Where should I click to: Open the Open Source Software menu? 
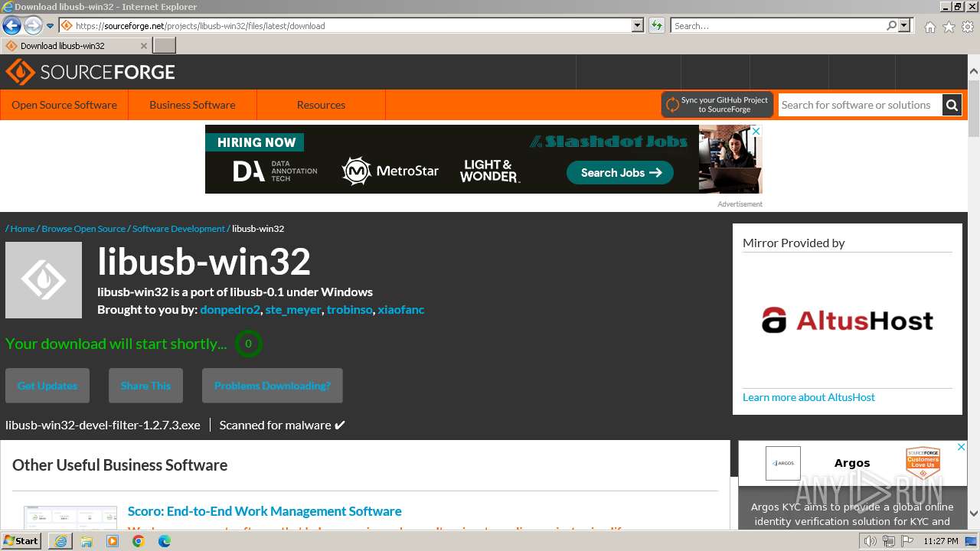pyautogui.click(x=64, y=105)
